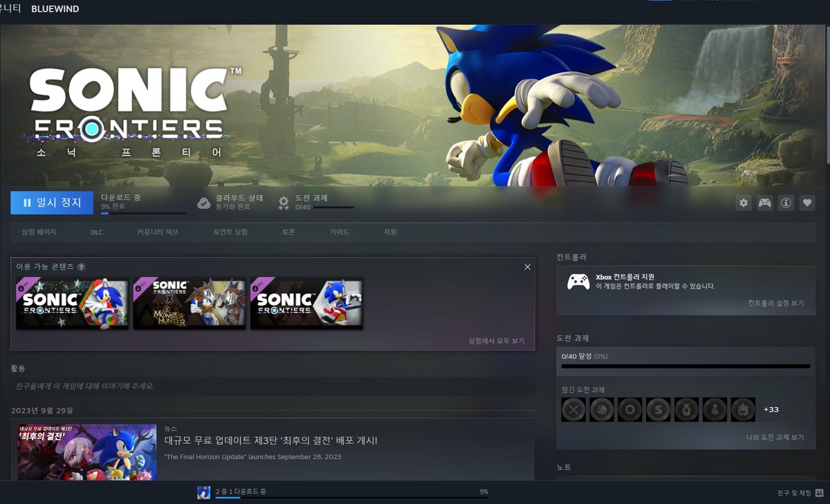Click 상점에서 모두 보기 link
Screen dimensions: 830x504
click(x=497, y=341)
